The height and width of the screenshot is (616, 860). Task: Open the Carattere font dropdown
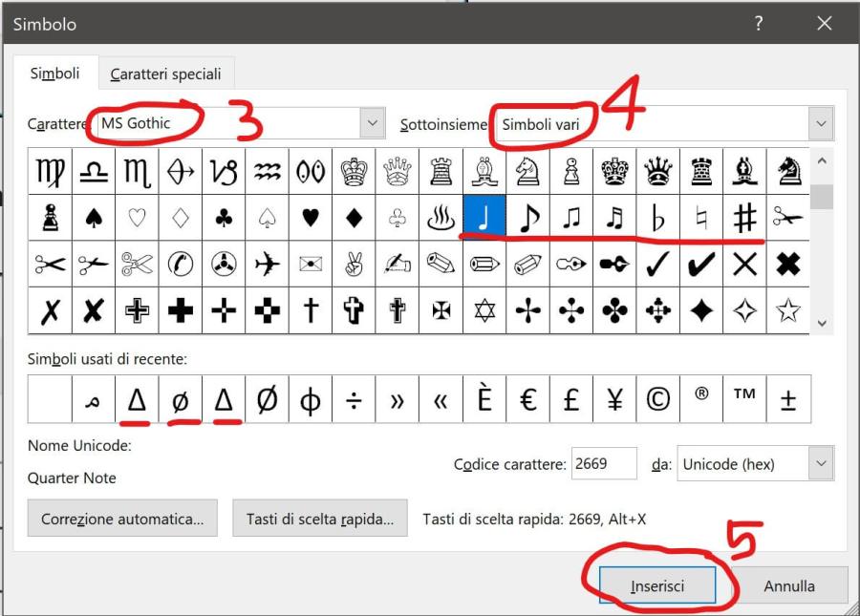(x=372, y=122)
